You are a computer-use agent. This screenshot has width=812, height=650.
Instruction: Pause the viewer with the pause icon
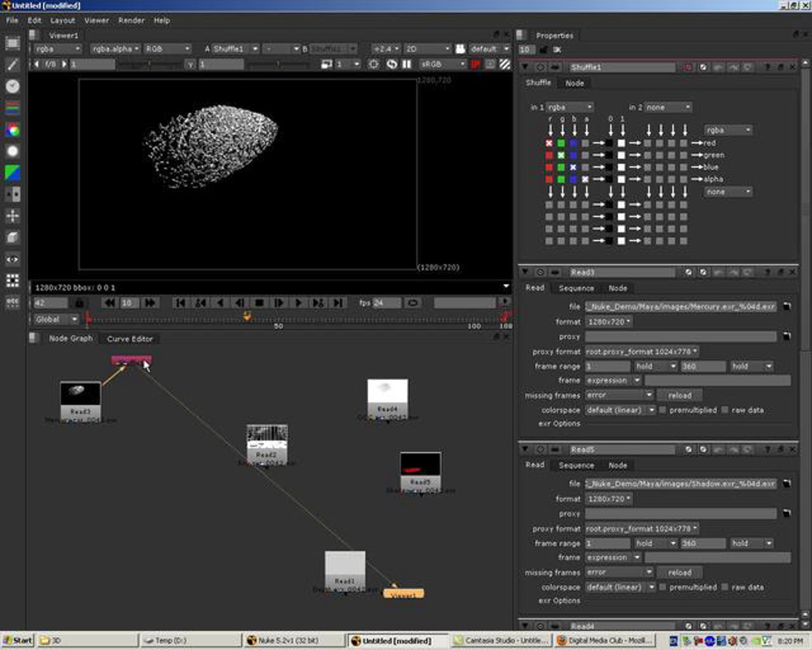[x=407, y=64]
